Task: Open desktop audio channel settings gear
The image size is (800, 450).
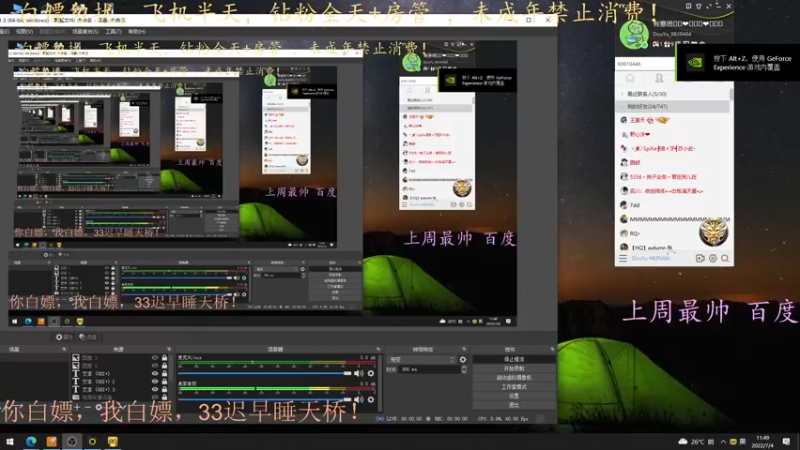Action: click(371, 399)
